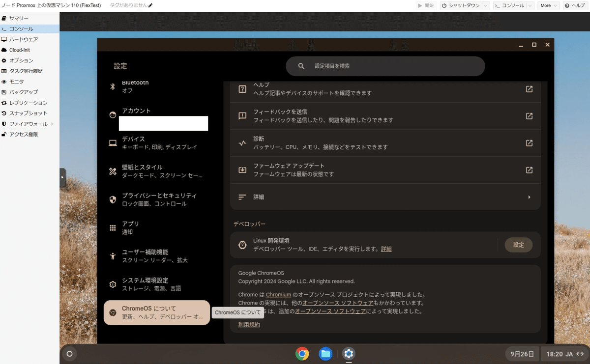
Task: Select デバイス device settings laptop icon
Action: 113,143
